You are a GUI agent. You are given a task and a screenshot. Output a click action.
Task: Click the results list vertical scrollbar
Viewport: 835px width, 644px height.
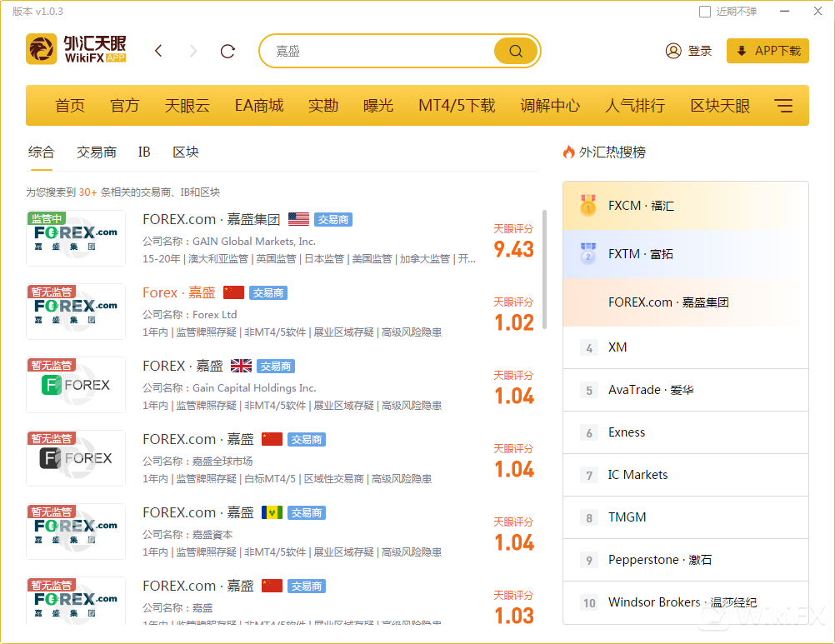(x=545, y=268)
